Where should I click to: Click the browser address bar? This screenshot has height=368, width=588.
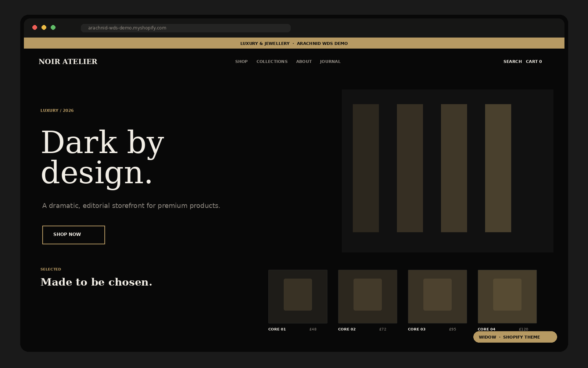(186, 28)
